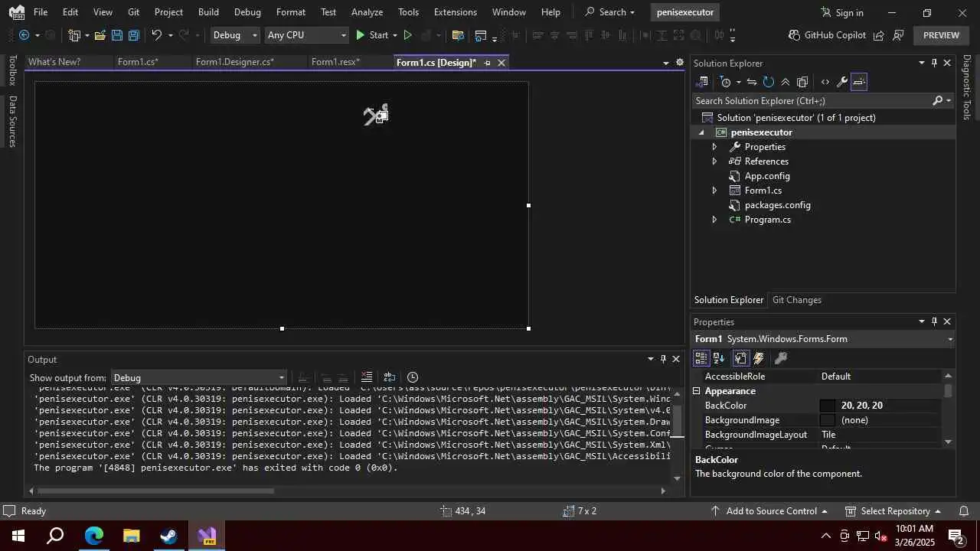Click Refresh icon in Solution Explorer
Screen dimensions: 980x551
pos(768,82)
